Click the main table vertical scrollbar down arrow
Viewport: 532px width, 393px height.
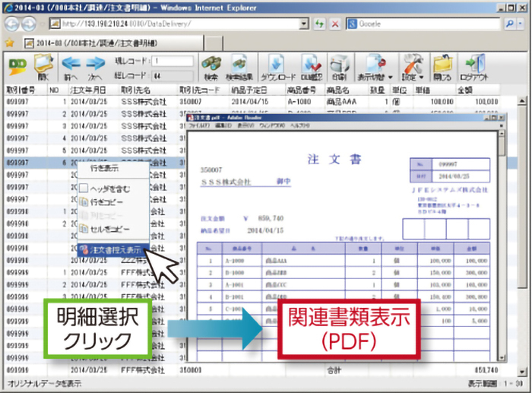click(x=523, y=372)
